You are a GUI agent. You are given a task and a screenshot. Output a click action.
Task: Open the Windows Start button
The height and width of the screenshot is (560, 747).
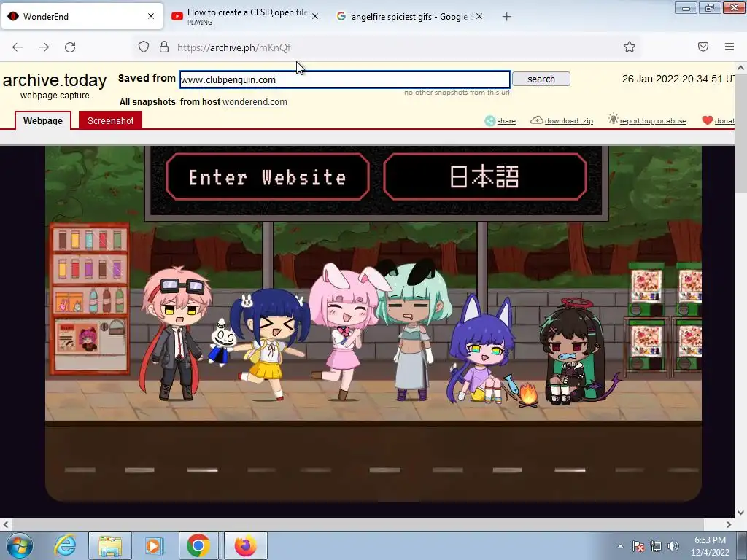(20, 545)
